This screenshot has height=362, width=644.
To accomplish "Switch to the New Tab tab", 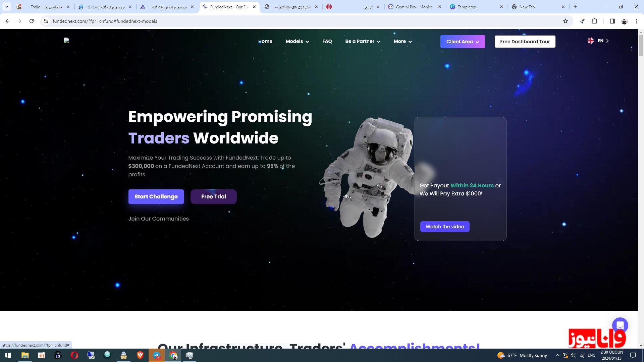I will [538, 7].
